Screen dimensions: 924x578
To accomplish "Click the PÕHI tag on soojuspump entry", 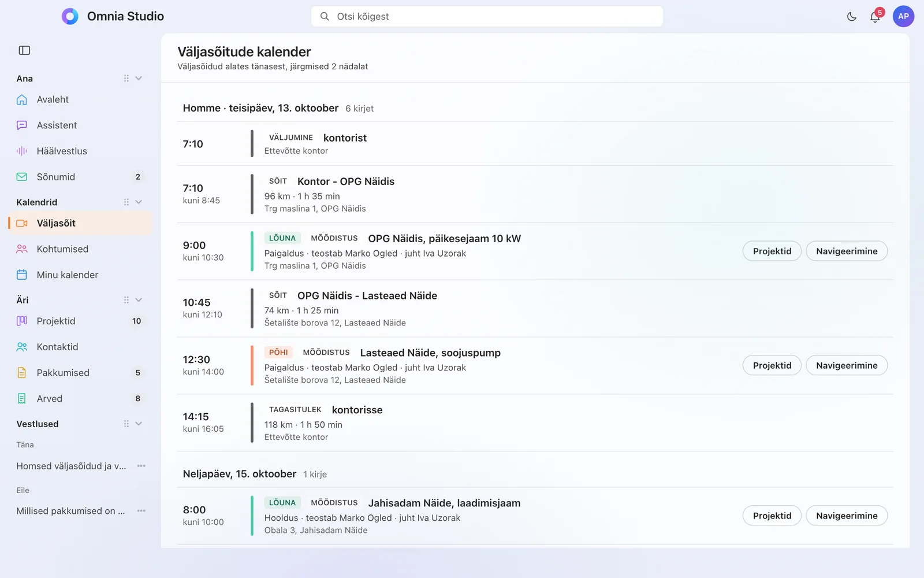I will [278, 353].
